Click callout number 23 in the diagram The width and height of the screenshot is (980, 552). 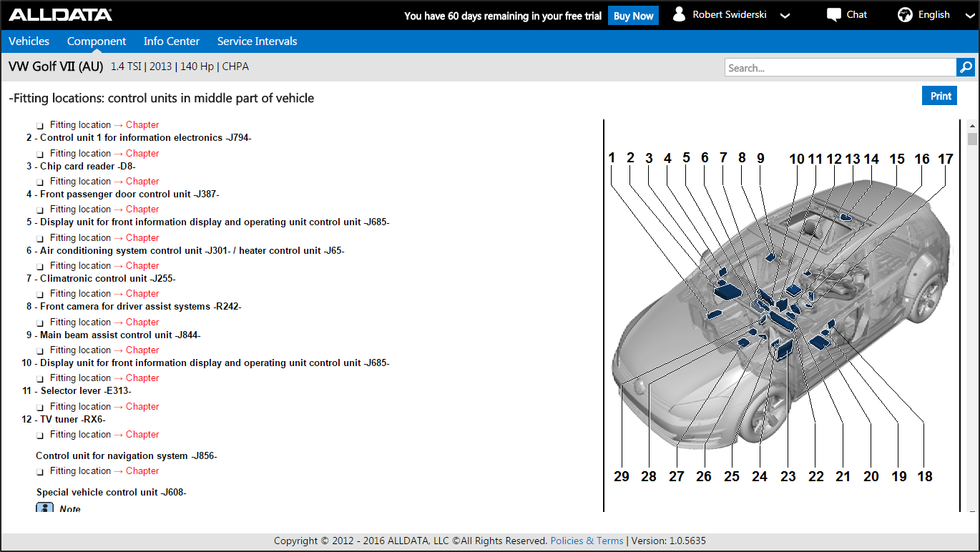[x=788, y=476]
